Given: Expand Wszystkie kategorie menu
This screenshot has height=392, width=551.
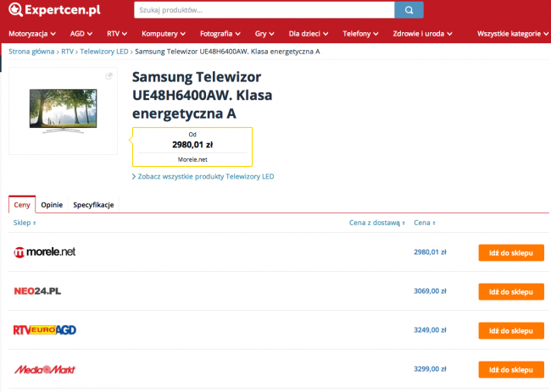Looking at the screenshot, I should 513,34.
